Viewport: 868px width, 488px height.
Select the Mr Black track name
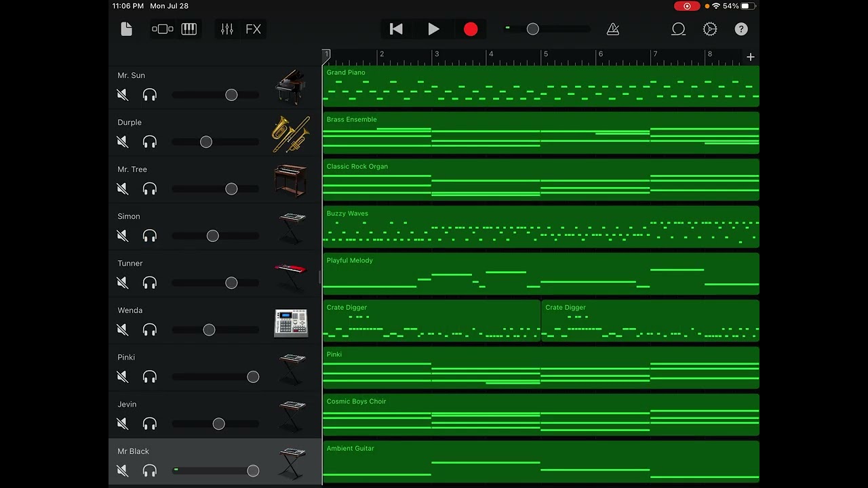pyautogui.click(x=134, y=451)
